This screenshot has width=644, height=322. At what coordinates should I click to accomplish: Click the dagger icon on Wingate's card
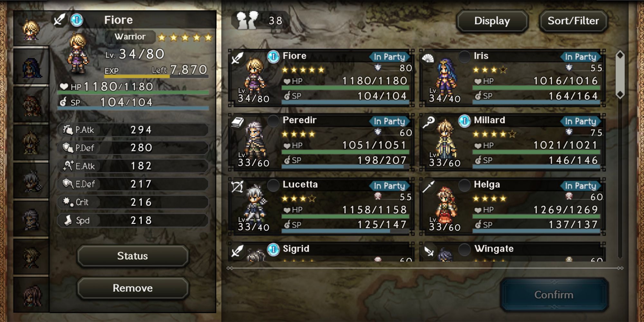click(429, 251)
